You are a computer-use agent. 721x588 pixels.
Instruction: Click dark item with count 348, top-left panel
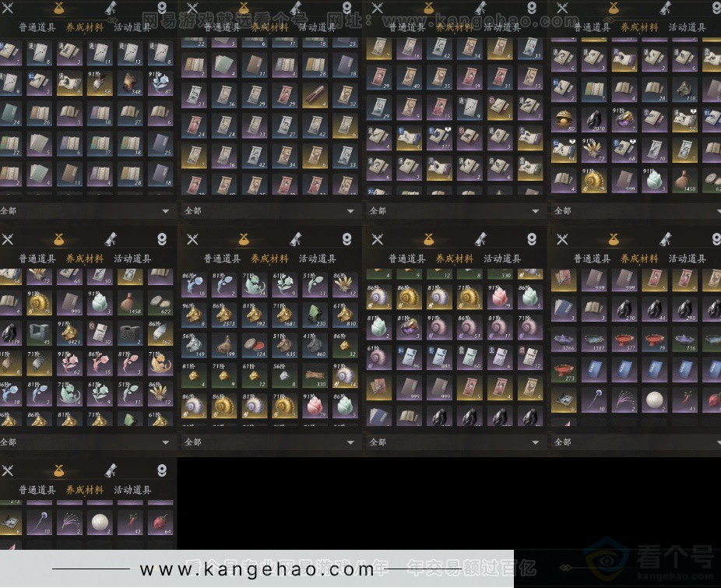[130, 83]
